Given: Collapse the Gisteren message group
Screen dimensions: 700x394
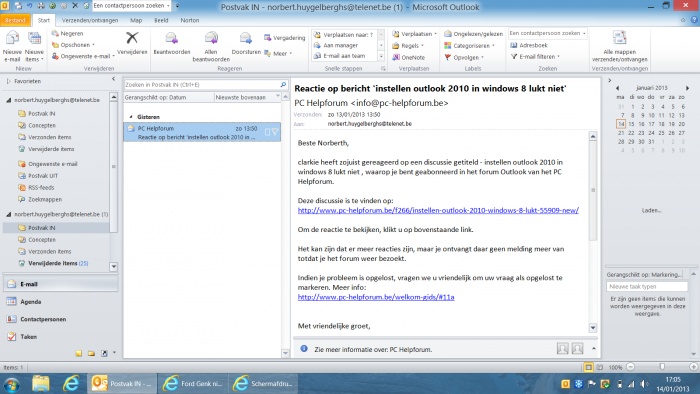Looking at the screenshot, I should [131, 117].
